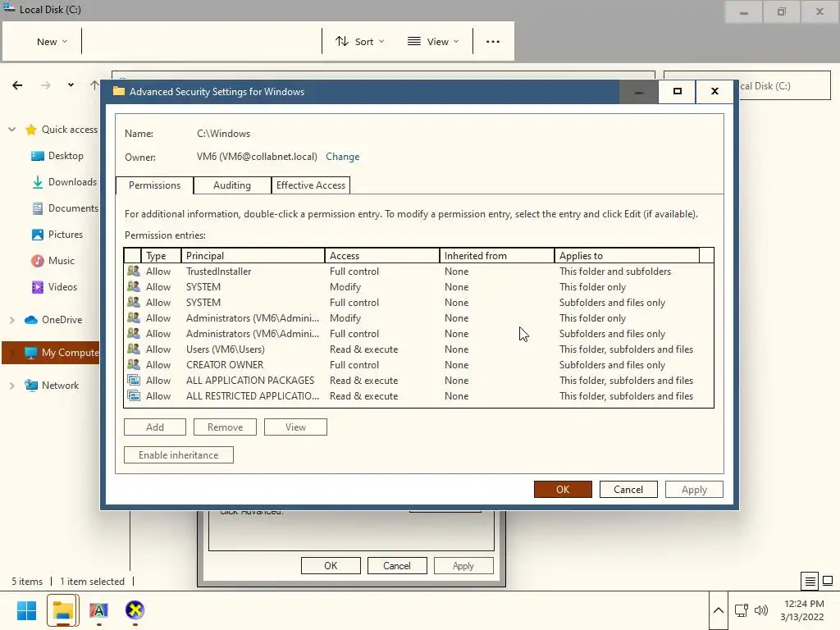Viewport: 840px width, 630px height.
Task: Select the Permissions tab
Action: click(154, 185)
